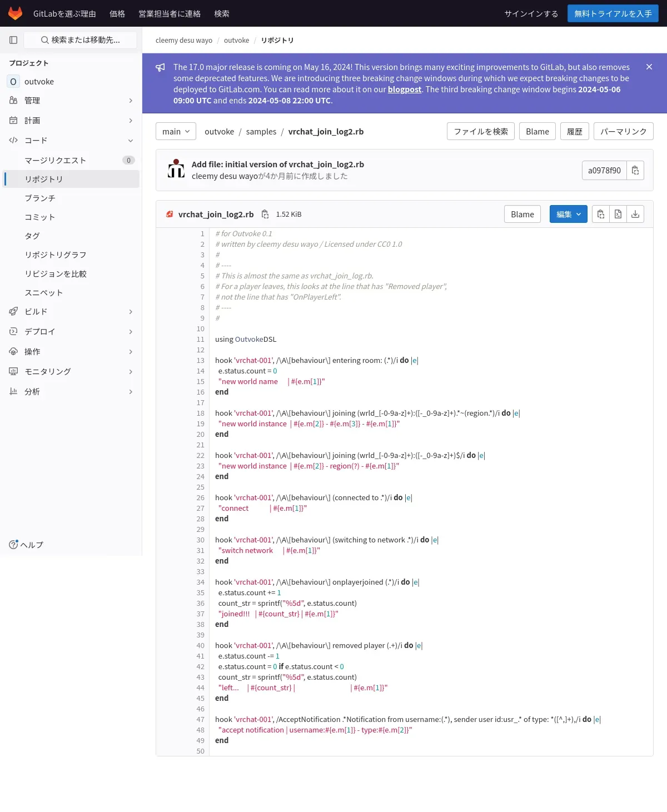Click the author avatar image

tap(176, 168)
